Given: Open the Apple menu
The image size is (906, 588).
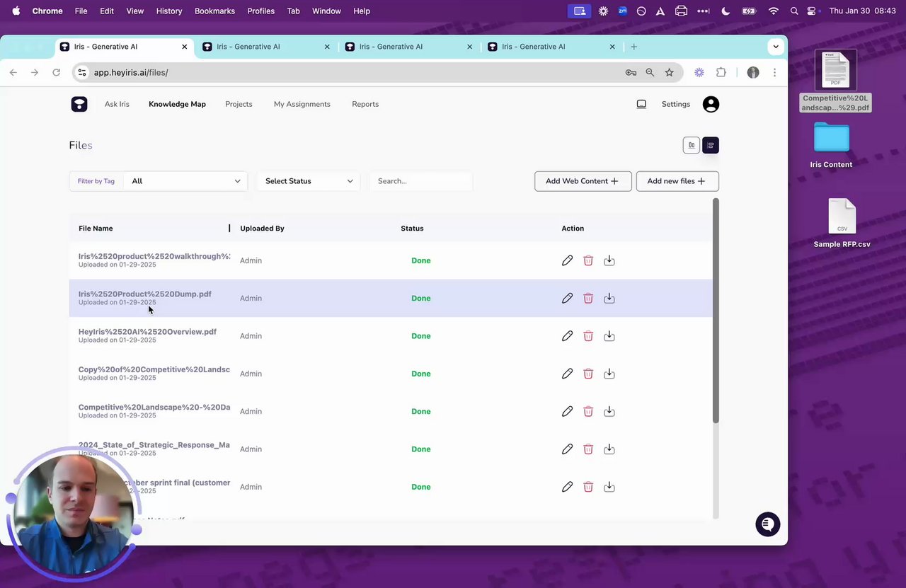Looking at the screenshot, I should (x=16, y=11).
